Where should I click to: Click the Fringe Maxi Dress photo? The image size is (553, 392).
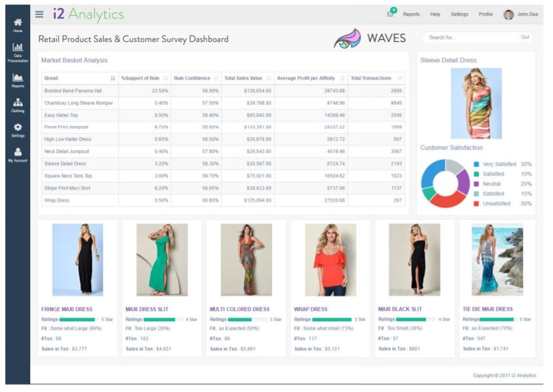pos(77,260)
